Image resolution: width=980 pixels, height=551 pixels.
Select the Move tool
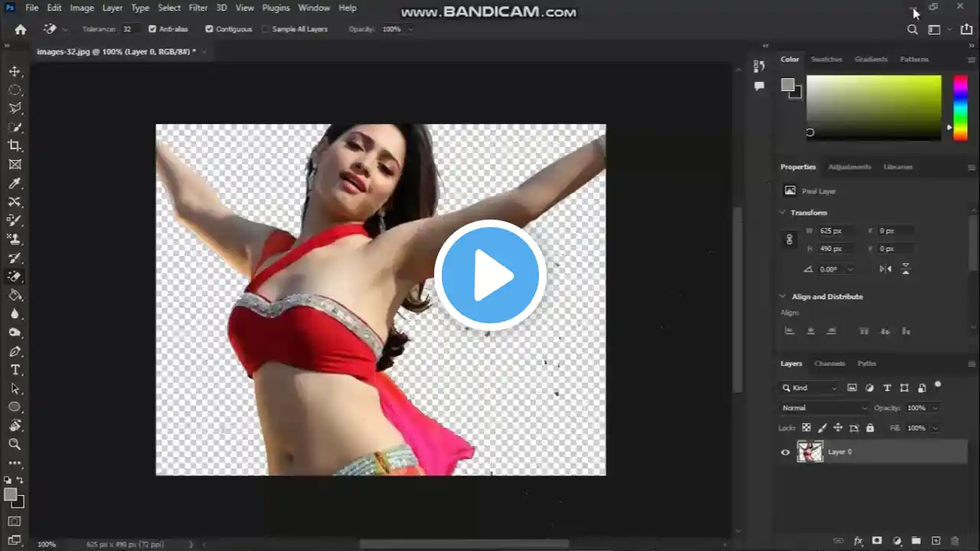[x=15, y=71]
